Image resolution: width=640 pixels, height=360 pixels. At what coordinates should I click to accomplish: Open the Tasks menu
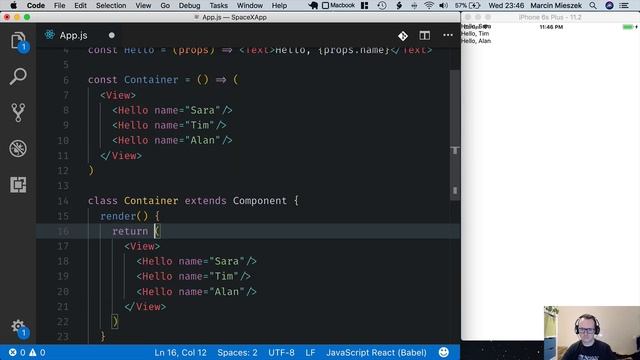coord(218,6)
